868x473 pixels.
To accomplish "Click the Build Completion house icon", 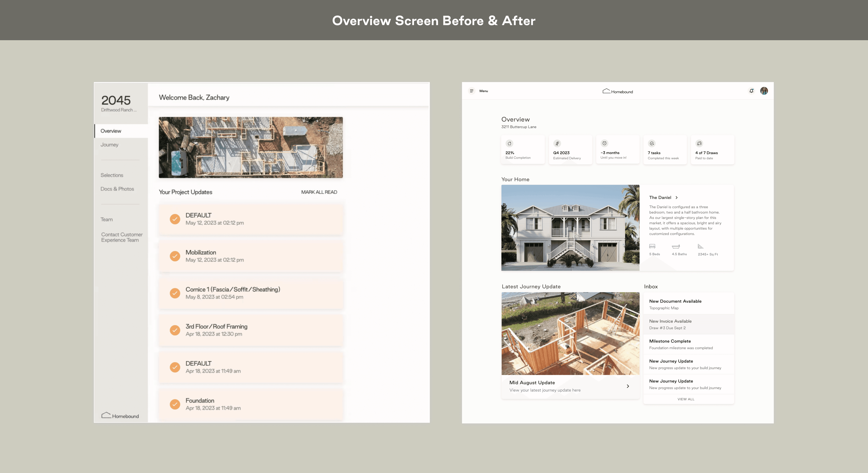I will pos(509,143).
